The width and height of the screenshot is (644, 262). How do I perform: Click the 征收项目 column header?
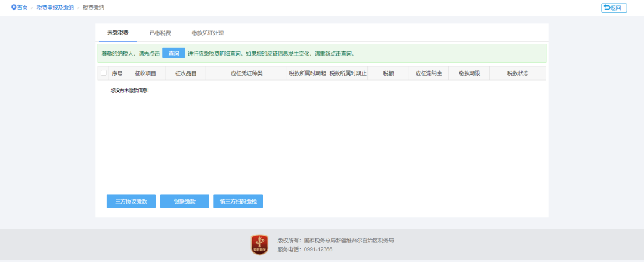(145, 73)
